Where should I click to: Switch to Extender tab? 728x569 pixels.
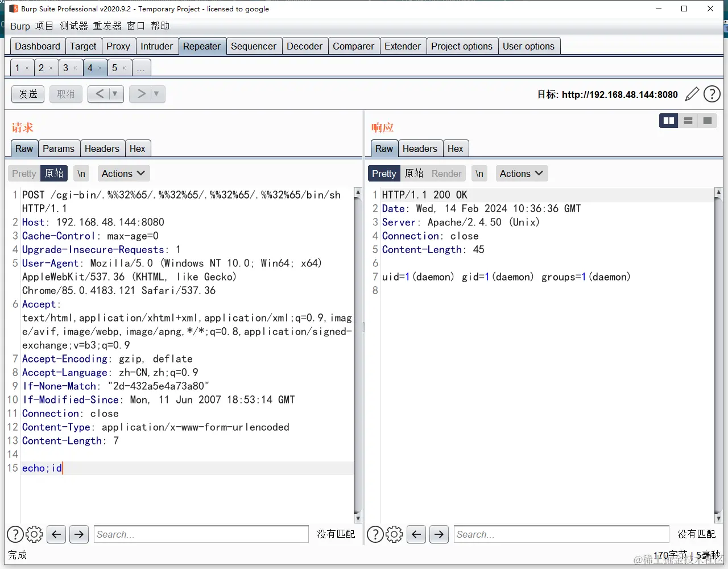tap(403, 46)
